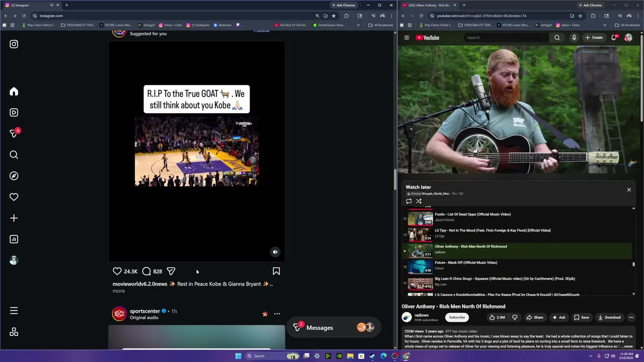Subscribe to radiowv channel

point(457,317)
